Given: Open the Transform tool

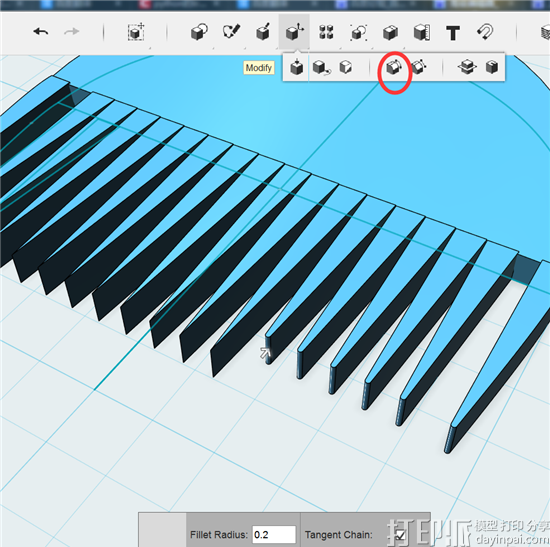Looking at the screenshot, I should (136, 32).
